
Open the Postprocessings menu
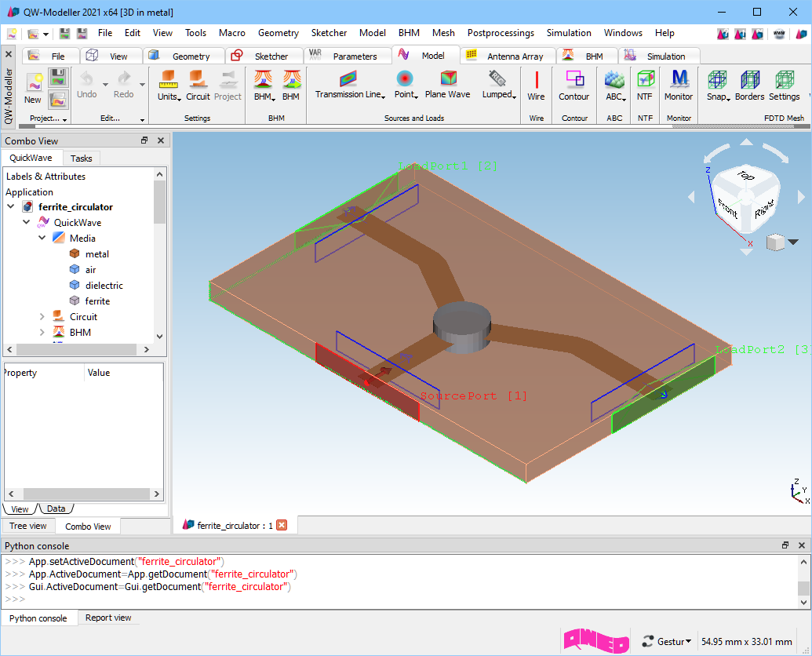(x=501, y=33)
